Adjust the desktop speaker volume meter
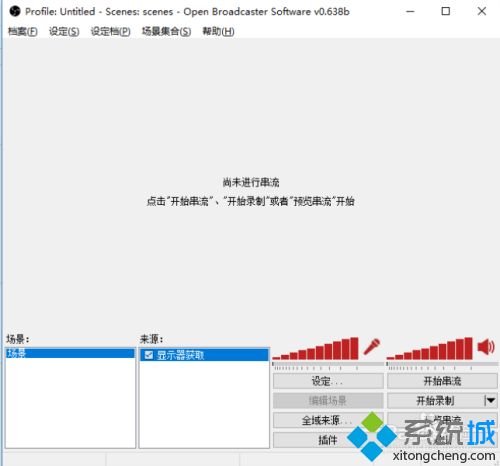This screenshot has height=466, width=500. [x=430, y=349]
